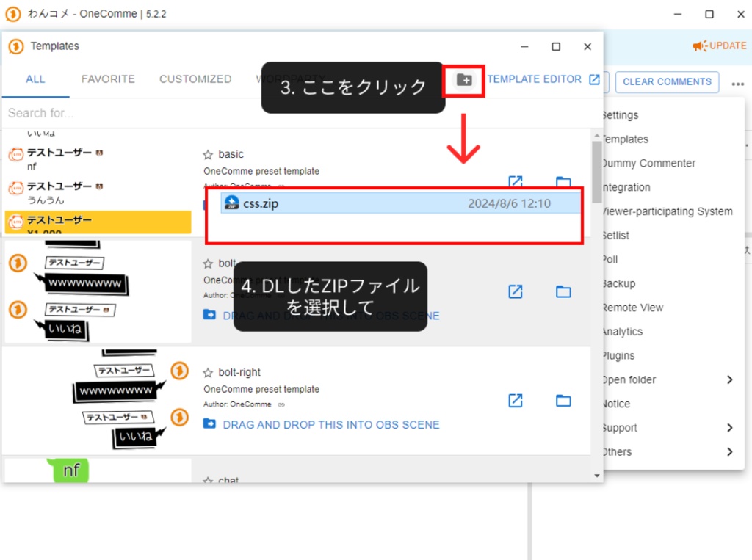Click the Search for... input field

[110, 112]
